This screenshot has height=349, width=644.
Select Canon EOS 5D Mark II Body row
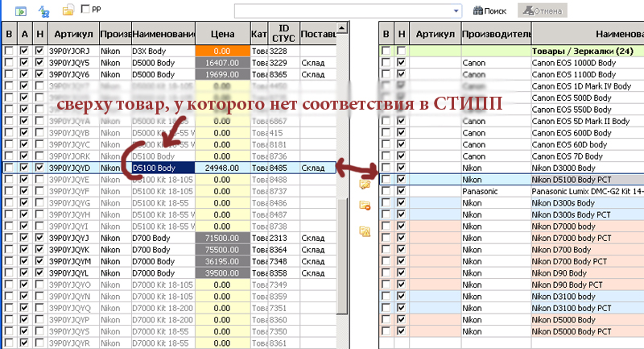[x=511, y=121]
